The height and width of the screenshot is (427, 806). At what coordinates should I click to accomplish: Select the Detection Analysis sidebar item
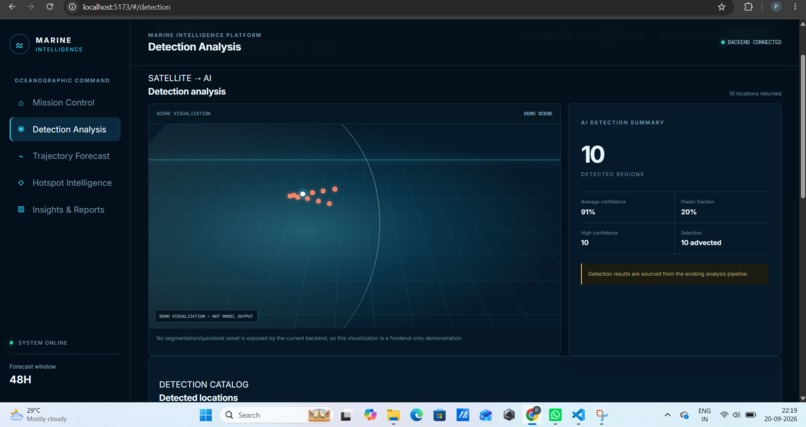tap(65, 129)
